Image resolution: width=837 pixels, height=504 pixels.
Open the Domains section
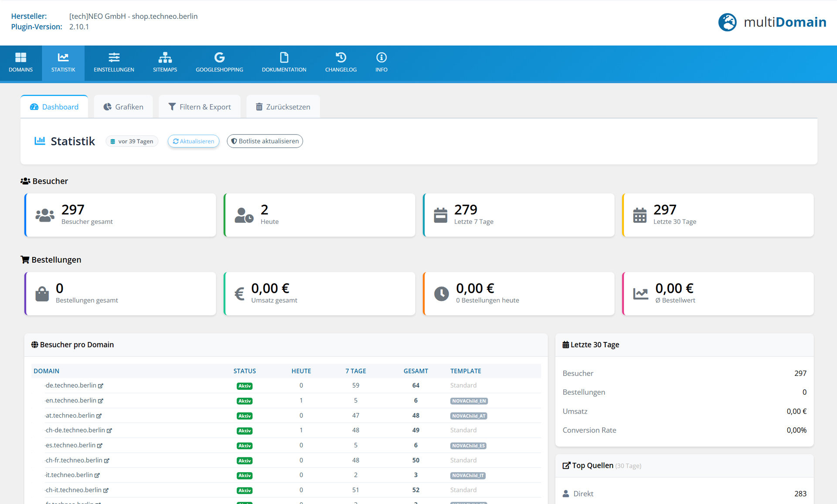pos(20,63)
